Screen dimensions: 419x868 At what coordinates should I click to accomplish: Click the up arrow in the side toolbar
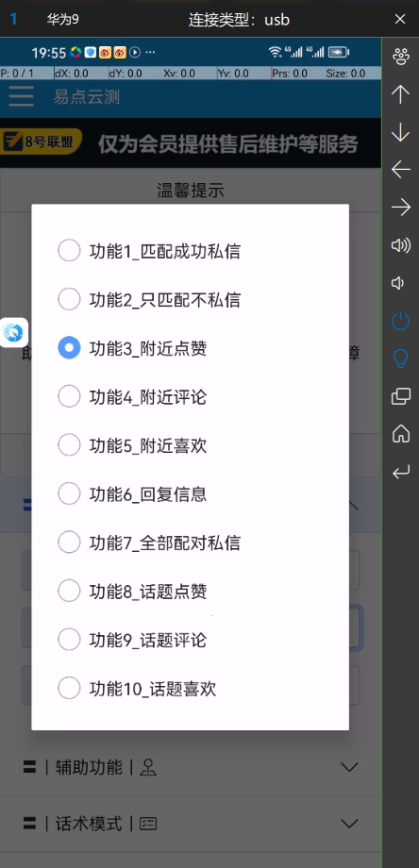click(x=400, y=94)
